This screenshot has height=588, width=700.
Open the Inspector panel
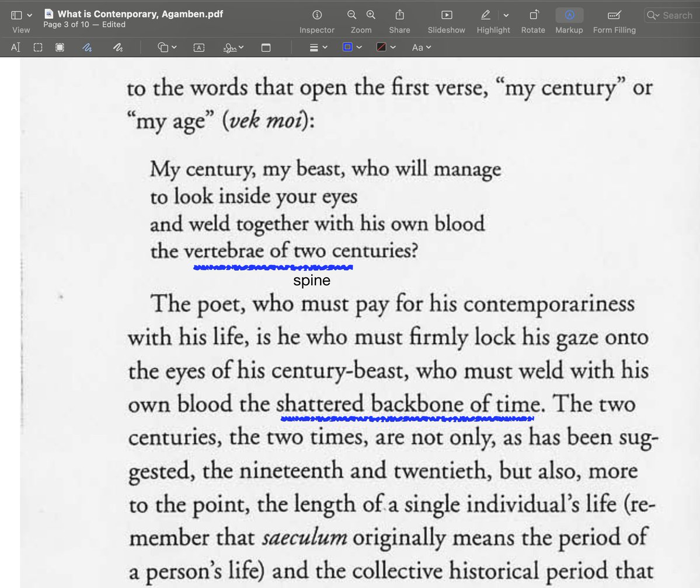(317, 15)
